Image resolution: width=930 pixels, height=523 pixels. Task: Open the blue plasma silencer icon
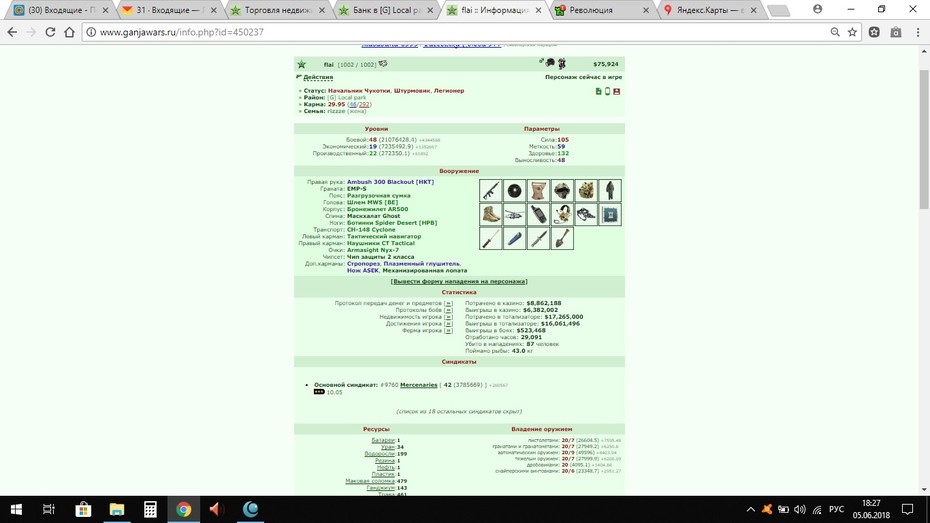pos(514,238)
